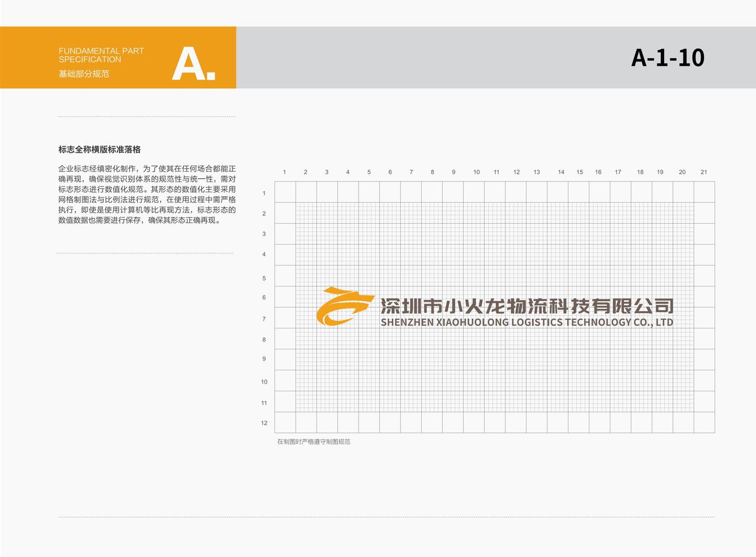Click grid column number 19
Viewport: 756px width, 557px height.
tap(660, 172)
